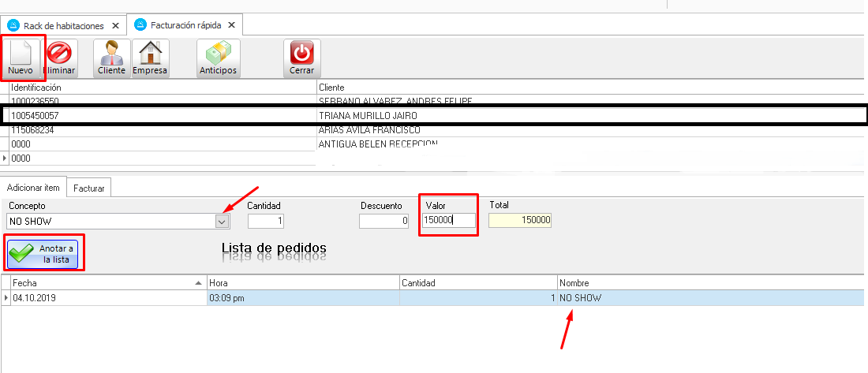Open the Facturar tab
This screenshot has height=373, width=868.
90,188
